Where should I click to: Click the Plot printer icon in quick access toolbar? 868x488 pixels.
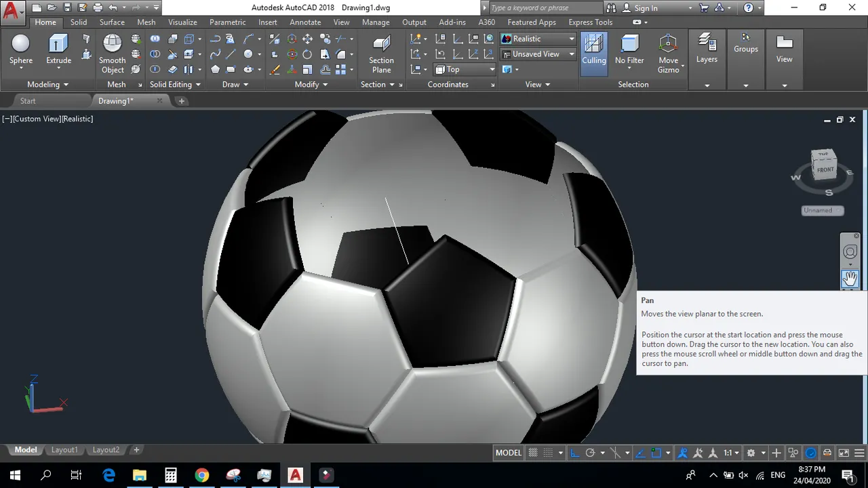click(98, 7)
